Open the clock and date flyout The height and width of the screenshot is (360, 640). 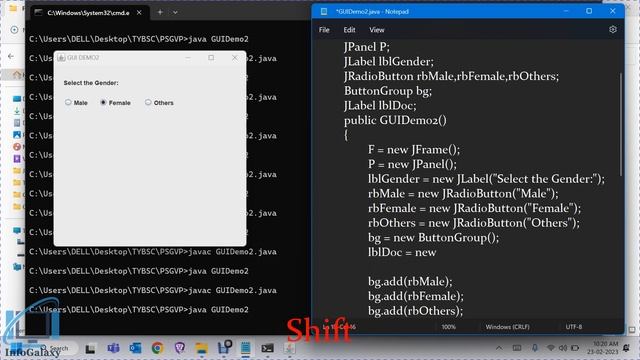pos(603,348)
